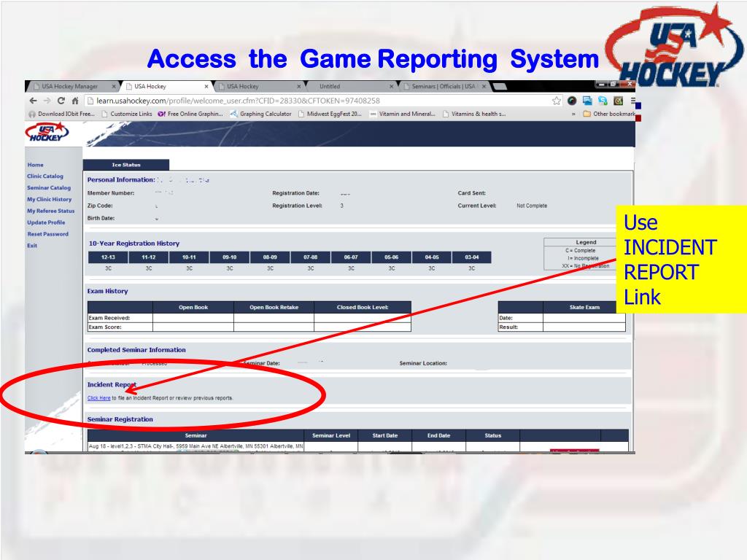
Task: Select the 04-05 registration history cell
Action: pos(432,257)
